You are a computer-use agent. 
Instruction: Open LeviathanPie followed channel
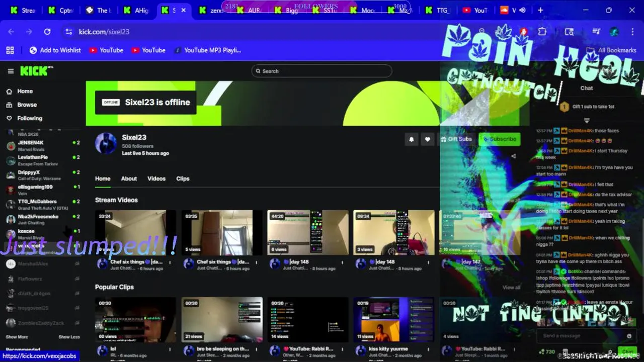pyautogui.click(x=42, y=160)
